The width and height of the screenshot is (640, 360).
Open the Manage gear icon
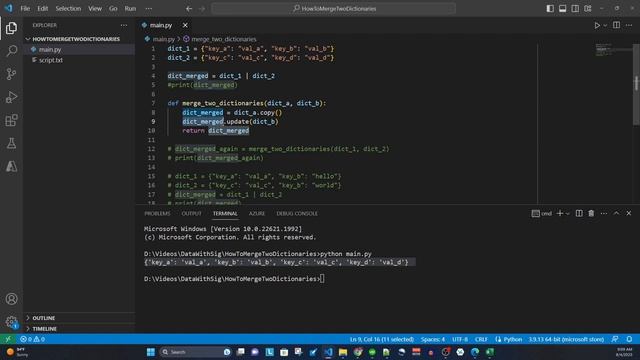coord(11,322)
